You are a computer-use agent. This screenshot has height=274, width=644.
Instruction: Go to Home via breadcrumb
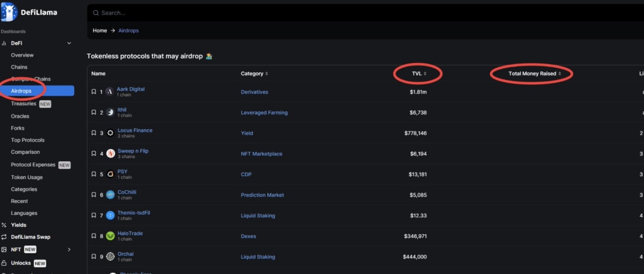pyautogui.click(x=100, y=30)
